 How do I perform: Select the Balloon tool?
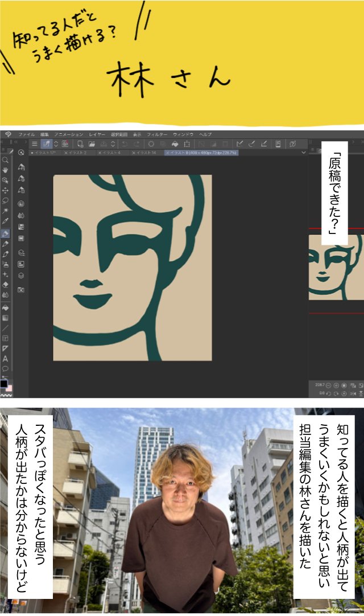pyautogui.click(x=5, y=368)
